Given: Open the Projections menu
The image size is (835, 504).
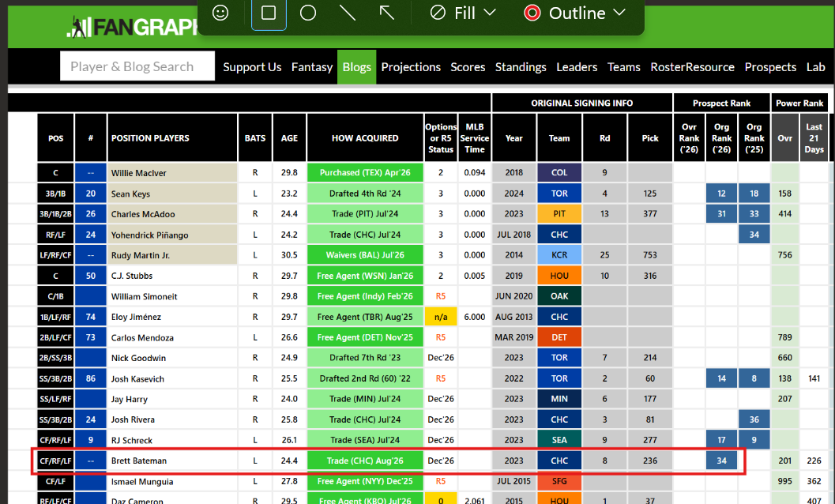Looking at the screenshot, I should 411,67.
